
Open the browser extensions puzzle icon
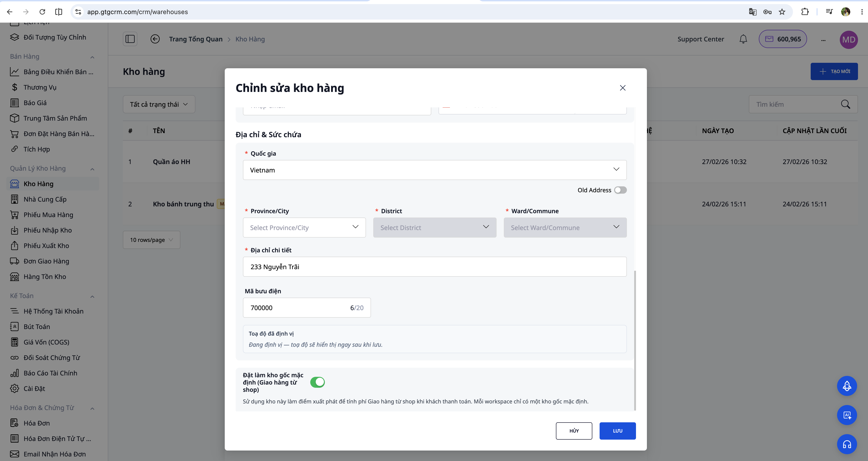[x=805, y=12]
